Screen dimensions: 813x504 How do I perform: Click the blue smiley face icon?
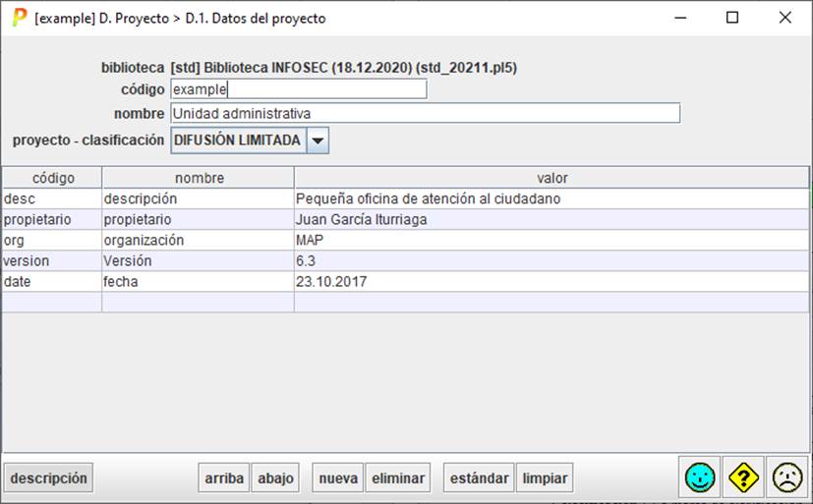point(700,477)
